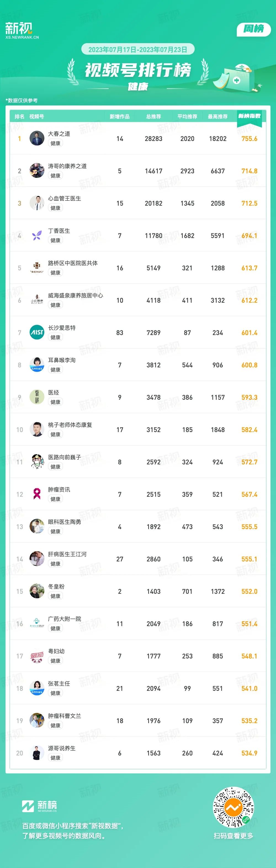
Task: Click the QR code at bottom right
Action: tap(233, 807)
